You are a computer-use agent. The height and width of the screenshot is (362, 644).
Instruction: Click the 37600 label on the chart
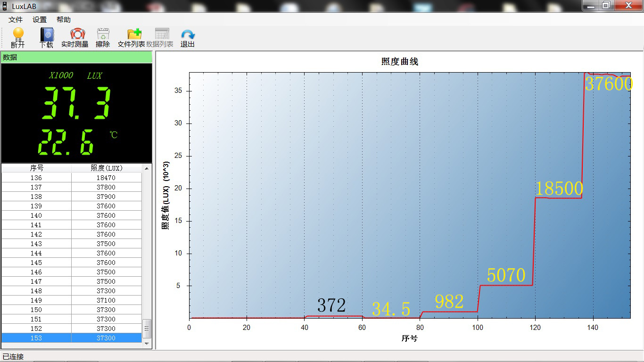tap(609, 84)
